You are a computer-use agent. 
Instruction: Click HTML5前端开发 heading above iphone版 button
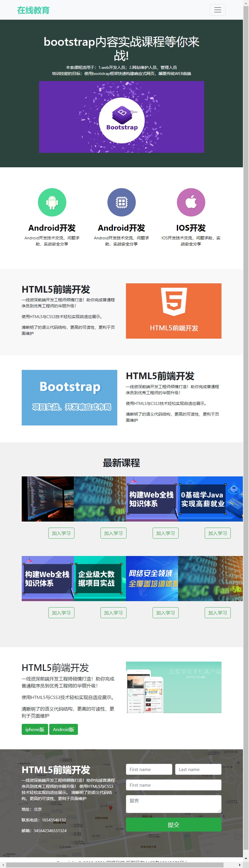(x=55, y=667)
